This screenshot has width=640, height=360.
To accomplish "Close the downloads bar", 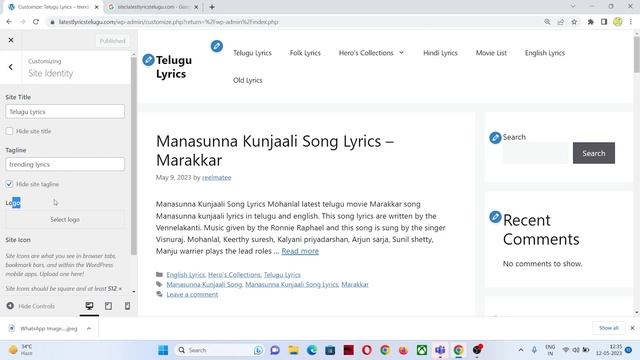I will pos(632,328).
